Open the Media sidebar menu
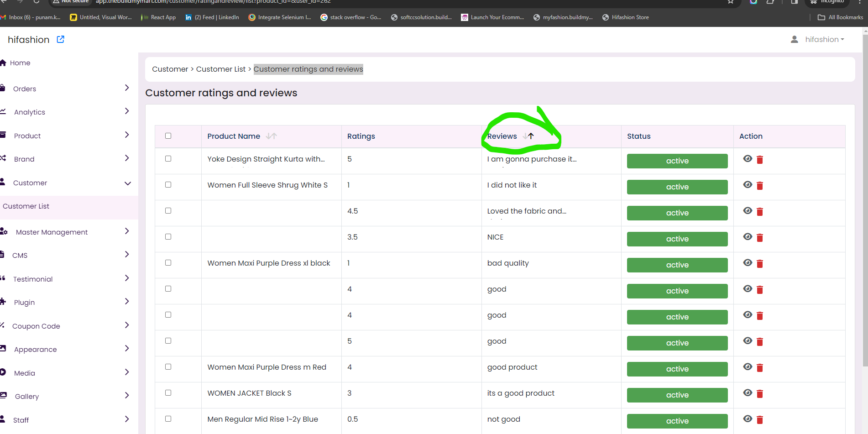868x434 pixels. pyautogui.click(x=25, y=373)
